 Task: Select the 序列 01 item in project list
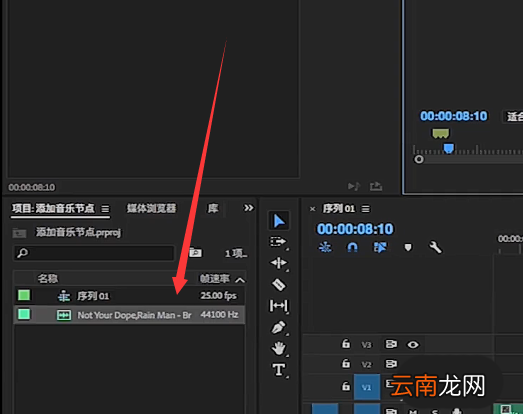click(x=129, y=296)
